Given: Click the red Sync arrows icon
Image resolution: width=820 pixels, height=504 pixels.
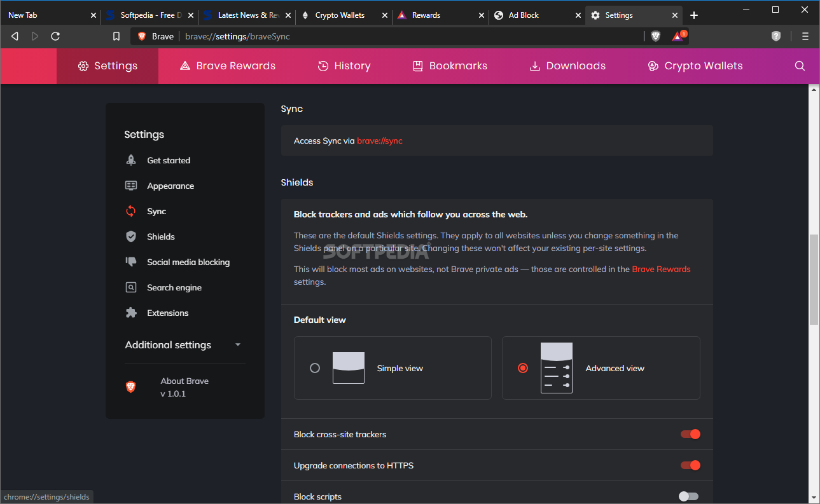Looking at the screenshot, I should click(131, 211).
